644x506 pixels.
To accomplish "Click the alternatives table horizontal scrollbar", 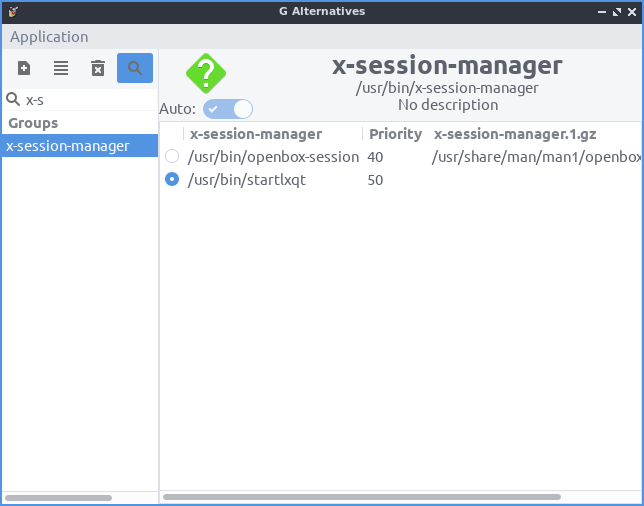I will click(361, 497).
